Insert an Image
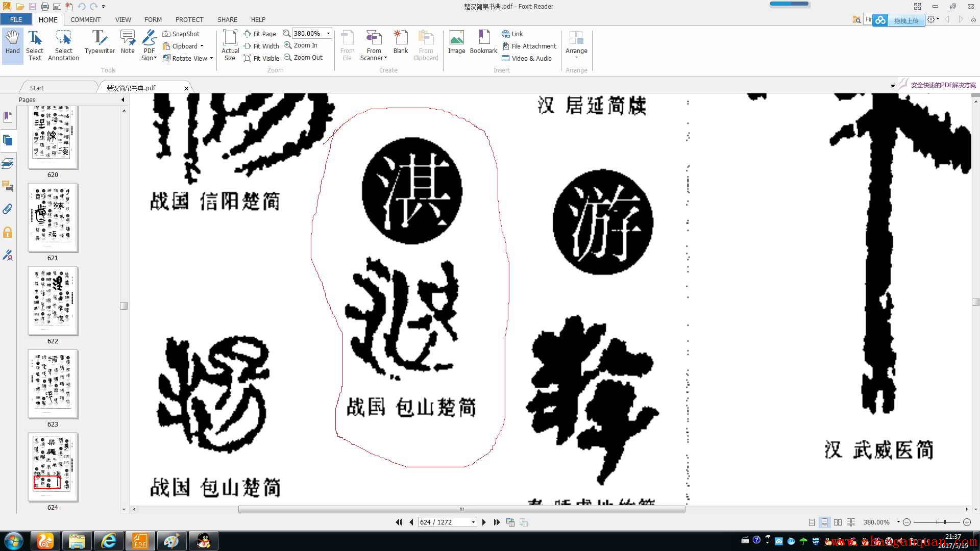The width and height of the screenshot is (980, 551). (x=456, y=42)
